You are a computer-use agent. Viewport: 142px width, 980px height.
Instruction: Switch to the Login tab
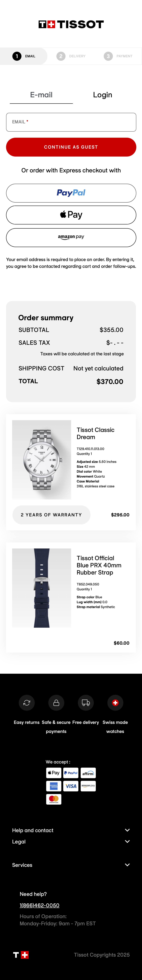(x=102, y=95)
